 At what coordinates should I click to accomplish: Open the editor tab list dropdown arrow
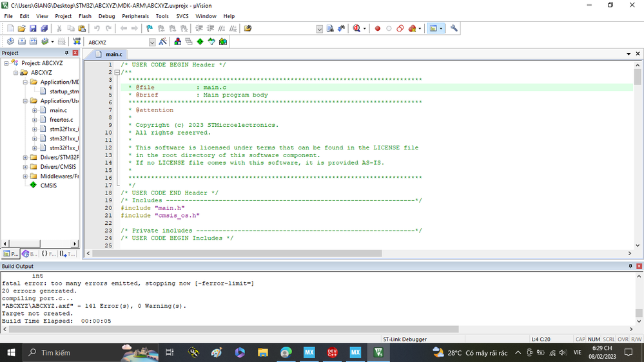[629, 53]
